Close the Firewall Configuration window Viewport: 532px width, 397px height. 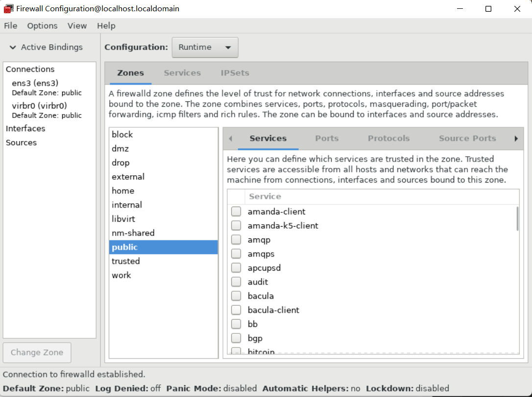coord(517,9)
